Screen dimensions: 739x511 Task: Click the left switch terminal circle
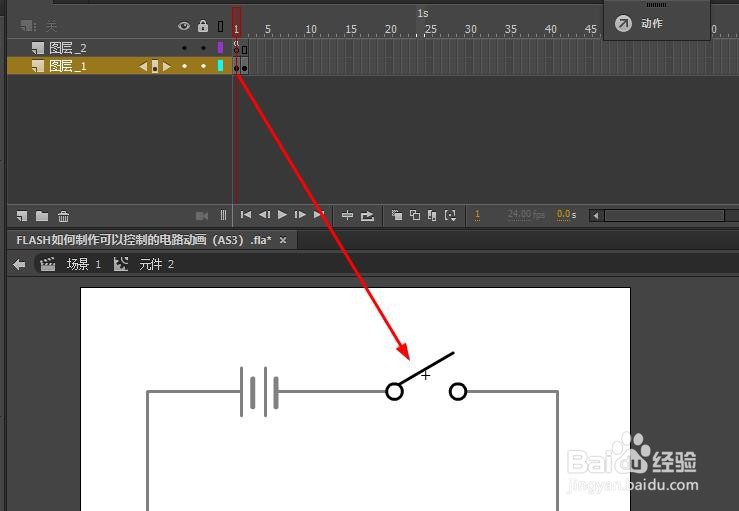coord(394,392)
